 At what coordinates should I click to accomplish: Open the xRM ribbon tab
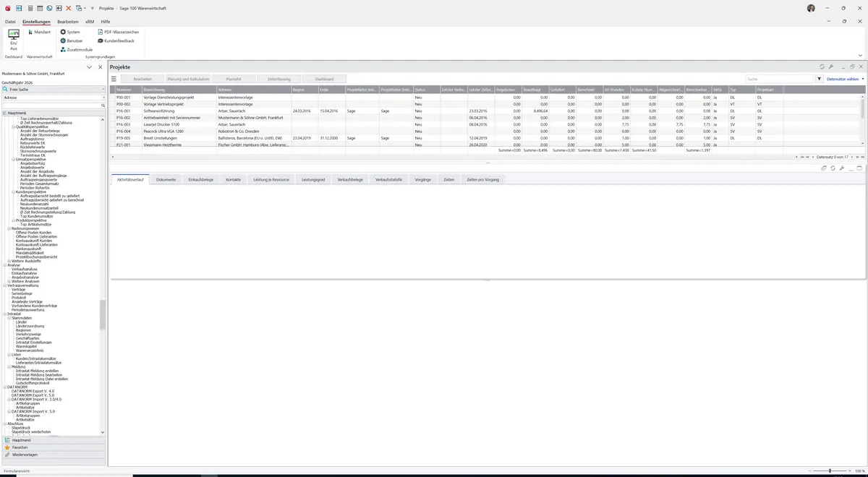coord(90,22)
